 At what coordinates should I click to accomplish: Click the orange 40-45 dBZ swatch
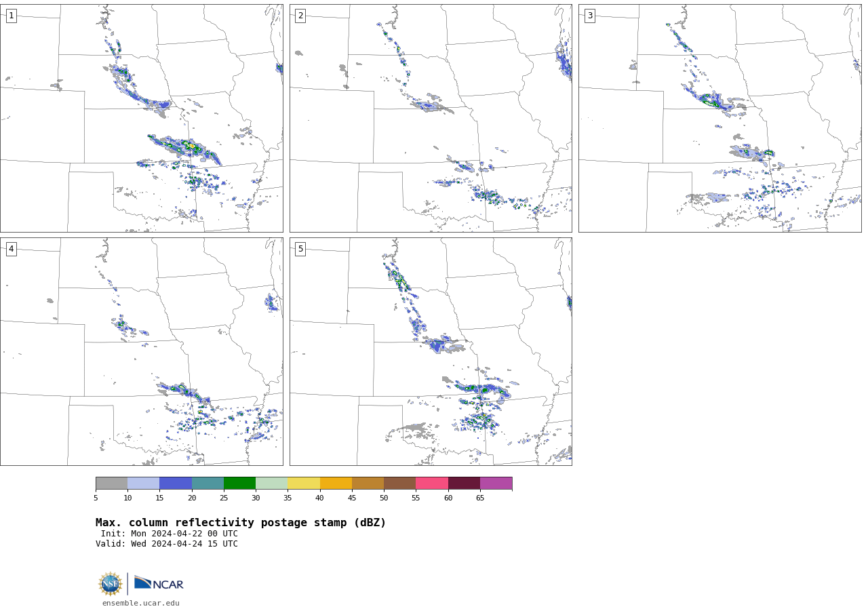[336, 484]
